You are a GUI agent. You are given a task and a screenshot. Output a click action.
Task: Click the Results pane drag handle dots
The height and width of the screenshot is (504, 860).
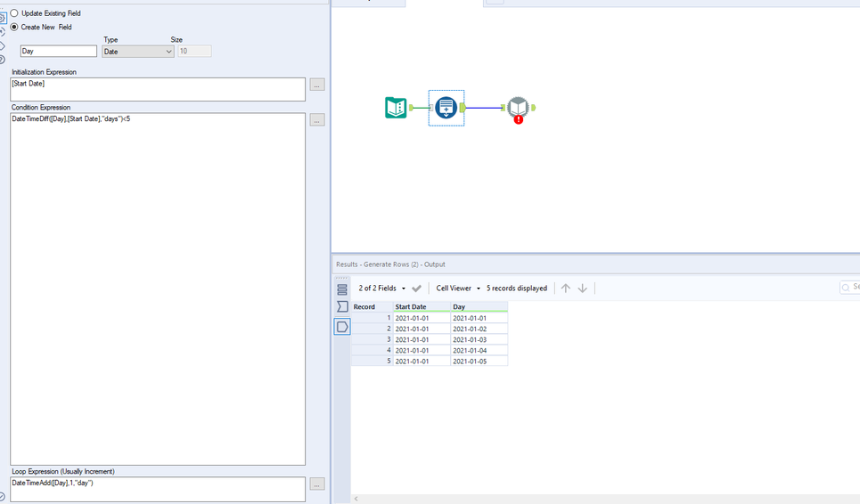[341, 279]
